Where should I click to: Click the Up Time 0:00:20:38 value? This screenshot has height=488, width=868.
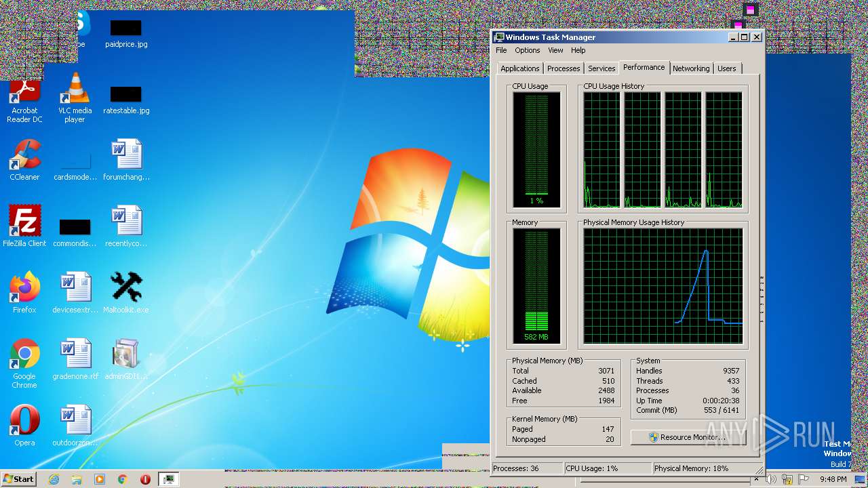(721, 401)
